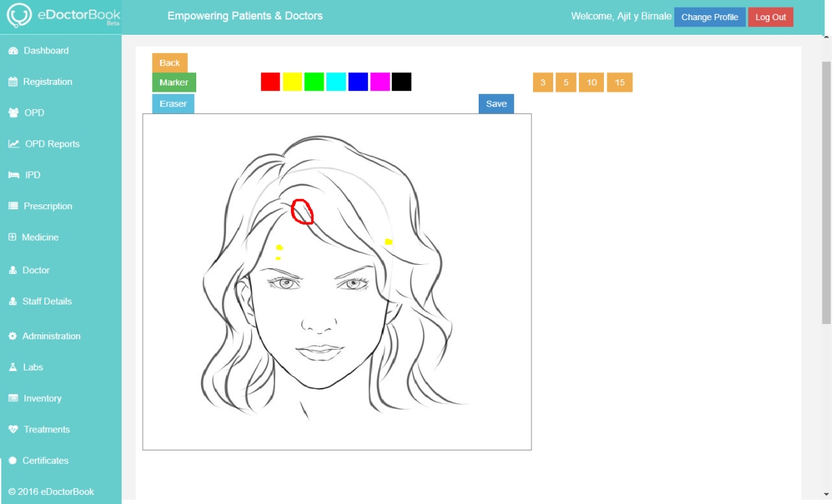835x504 pixels.
Task: Pick the red color swatch
Action: pos(271,82)
